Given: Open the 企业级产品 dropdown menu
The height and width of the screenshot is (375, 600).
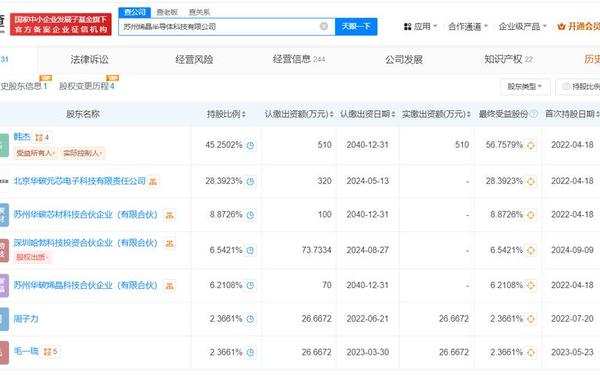Looking at the screenshot, I should point(523,26).
